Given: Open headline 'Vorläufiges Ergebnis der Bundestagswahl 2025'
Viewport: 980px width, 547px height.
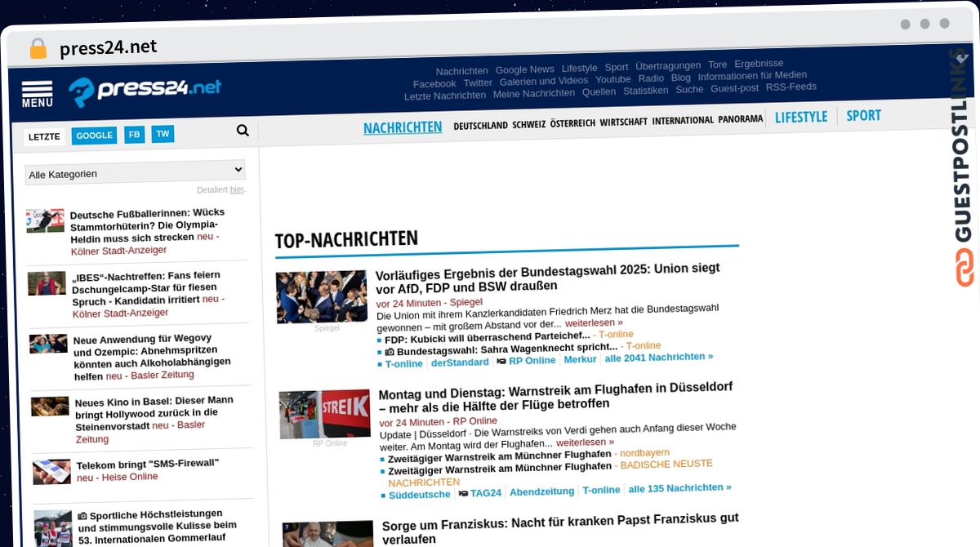Looking at the screenshot, I should click(x=547, y=278).
